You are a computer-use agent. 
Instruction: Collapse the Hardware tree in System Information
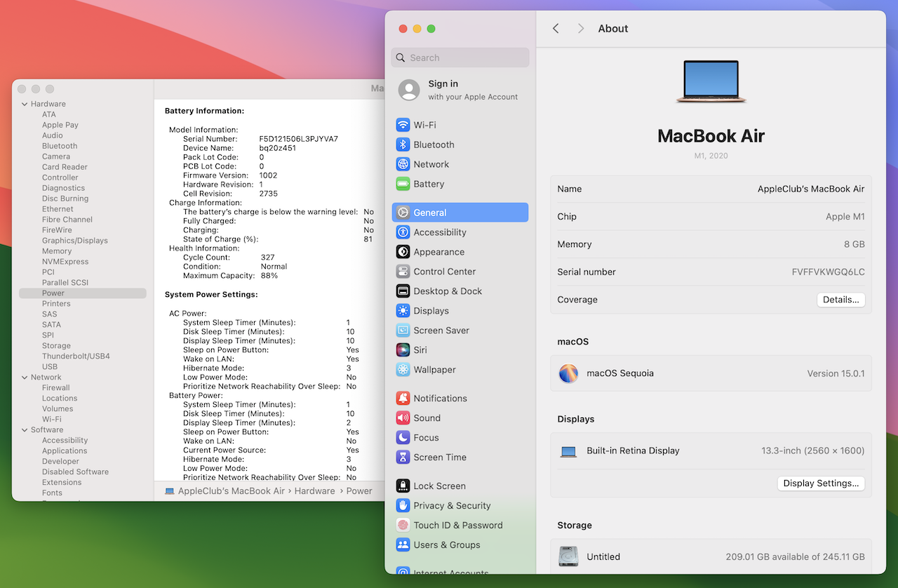[x=25, y=104]
